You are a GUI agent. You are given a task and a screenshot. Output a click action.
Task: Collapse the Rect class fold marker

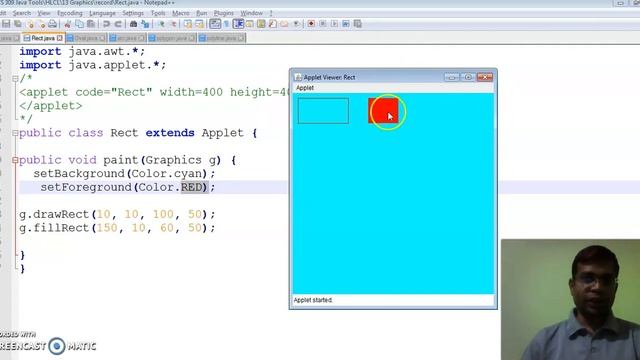[x=15, y=133]
